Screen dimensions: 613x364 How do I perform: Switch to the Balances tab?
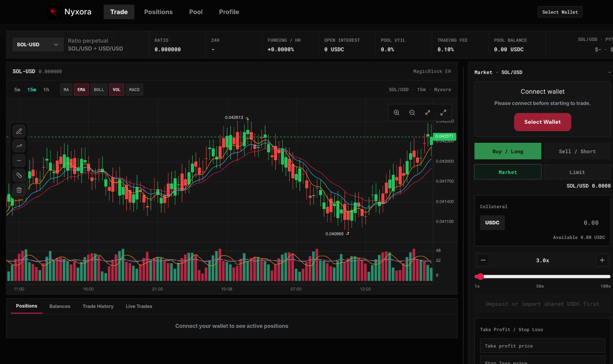(60, 306)
